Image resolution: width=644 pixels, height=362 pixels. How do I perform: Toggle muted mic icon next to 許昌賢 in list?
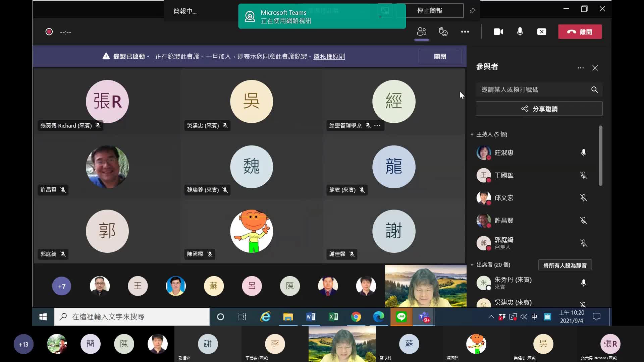584,220
